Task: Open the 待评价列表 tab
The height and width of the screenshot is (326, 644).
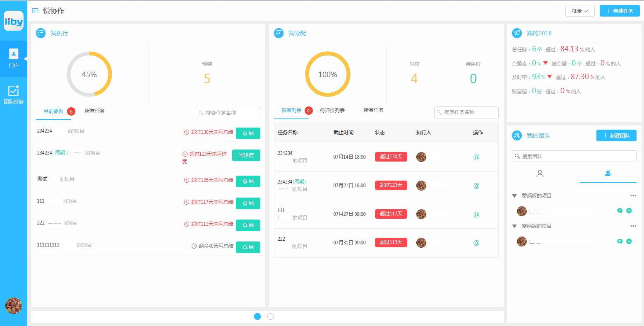Action: pyautogui.click(x=332, y=111)
